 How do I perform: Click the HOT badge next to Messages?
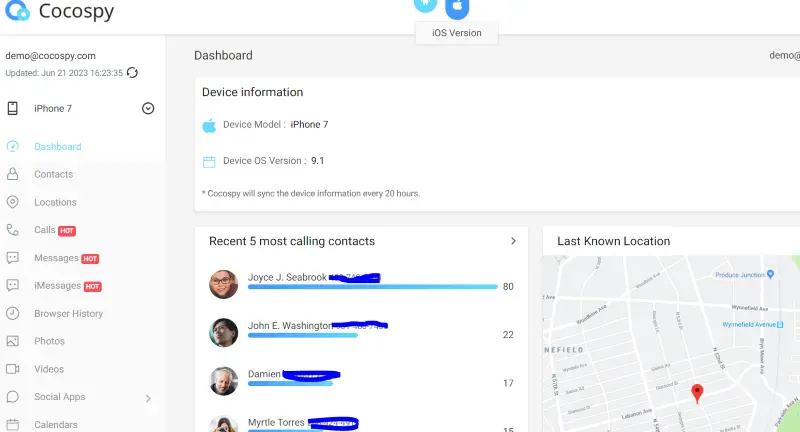(90, 259)
